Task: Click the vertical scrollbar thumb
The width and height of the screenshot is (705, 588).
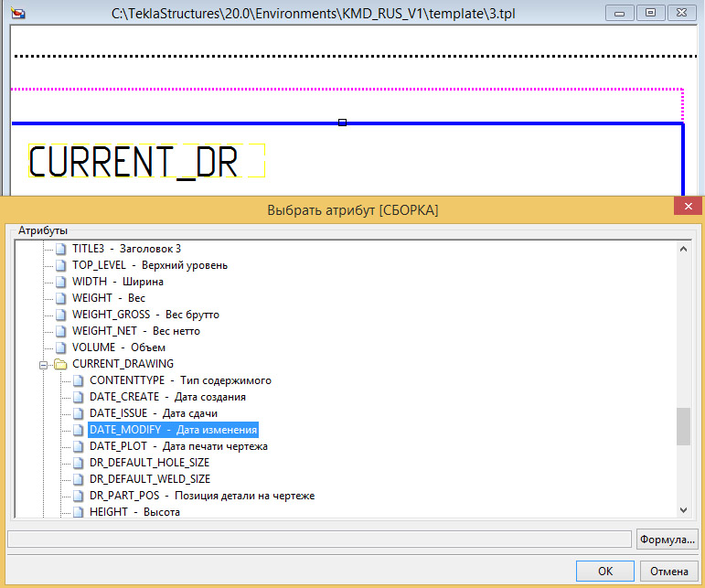Action: coord(683,426)
